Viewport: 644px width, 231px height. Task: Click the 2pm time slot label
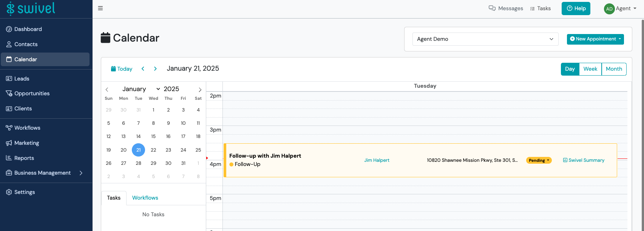(x=216, y=96)
